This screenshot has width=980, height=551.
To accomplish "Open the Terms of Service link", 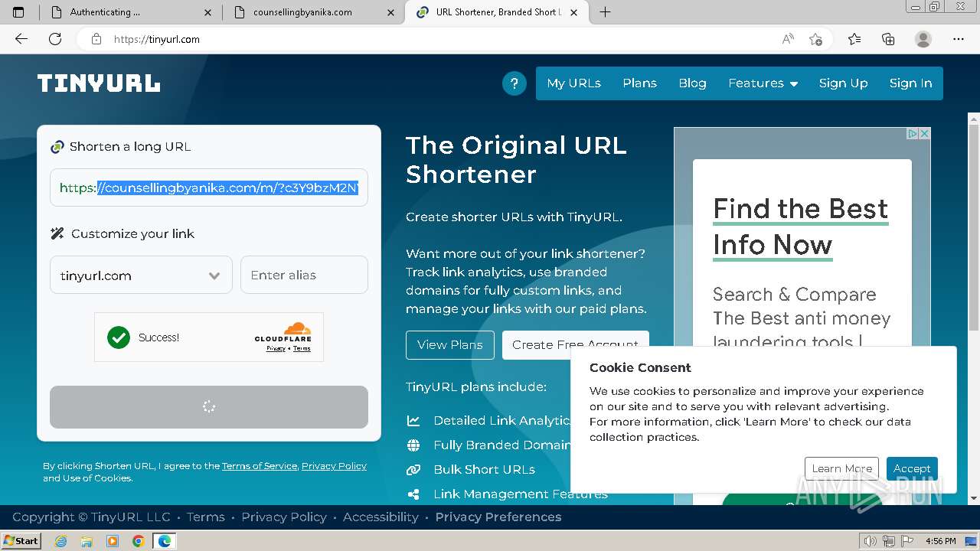I will click(x=259, y=466).
